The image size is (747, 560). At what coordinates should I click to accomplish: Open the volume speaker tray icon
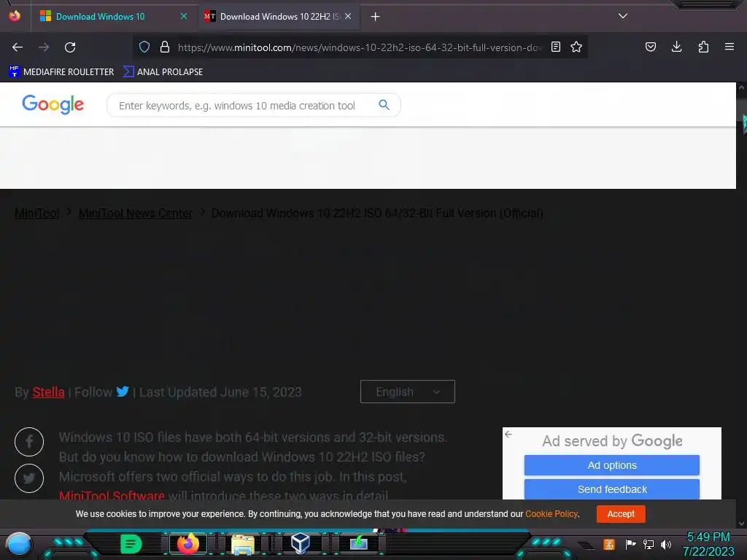pyautogui.click(x=666, y=544)
